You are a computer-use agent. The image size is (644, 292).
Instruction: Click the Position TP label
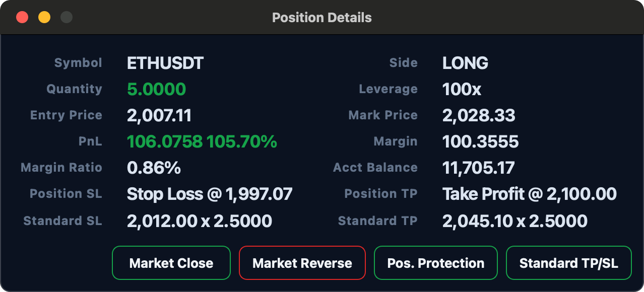381,194
